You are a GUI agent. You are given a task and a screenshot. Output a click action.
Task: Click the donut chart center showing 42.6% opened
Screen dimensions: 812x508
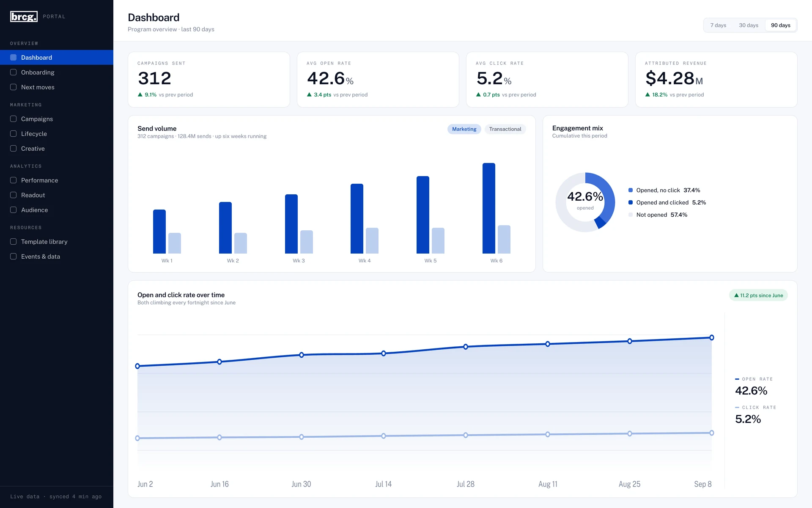[x=585, y=201]
